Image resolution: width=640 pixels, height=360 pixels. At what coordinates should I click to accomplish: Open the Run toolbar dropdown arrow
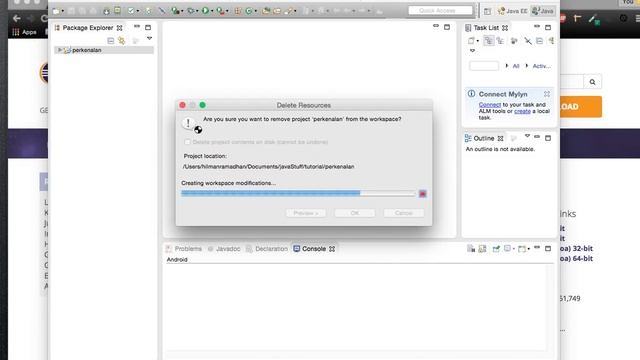pos(212,11)
